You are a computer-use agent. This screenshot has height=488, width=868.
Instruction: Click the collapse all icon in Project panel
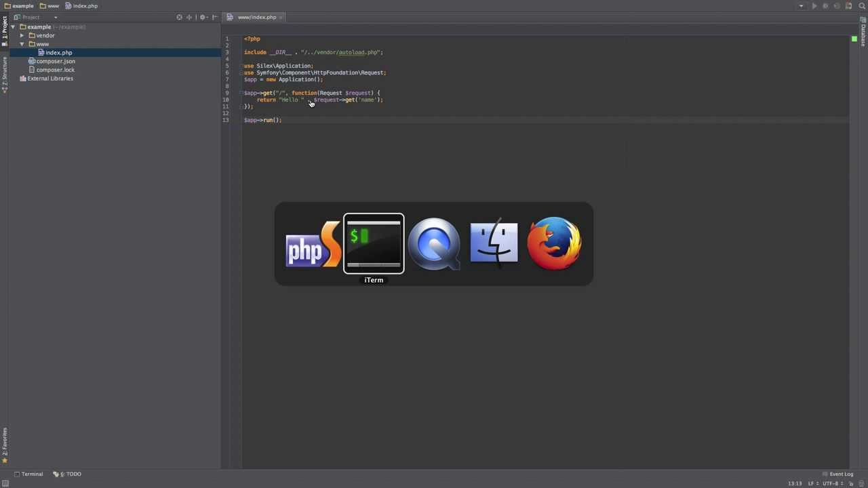click(190, 17)
